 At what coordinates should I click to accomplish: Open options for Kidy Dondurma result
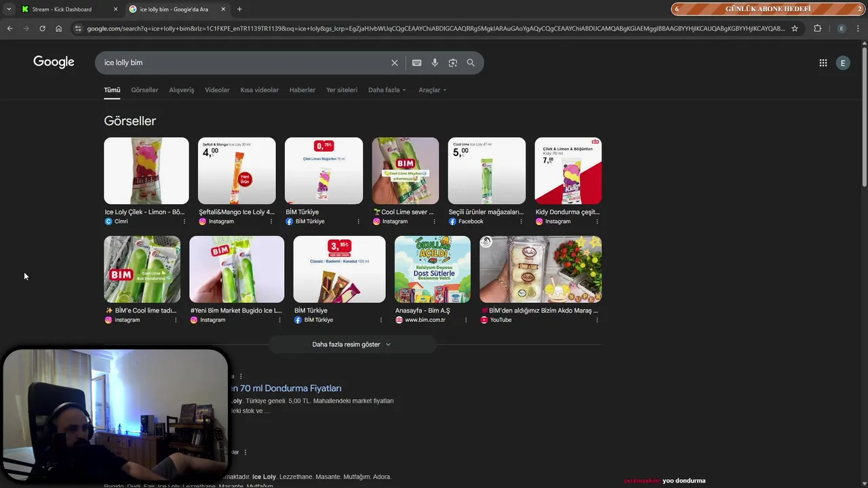pos(597,222)
